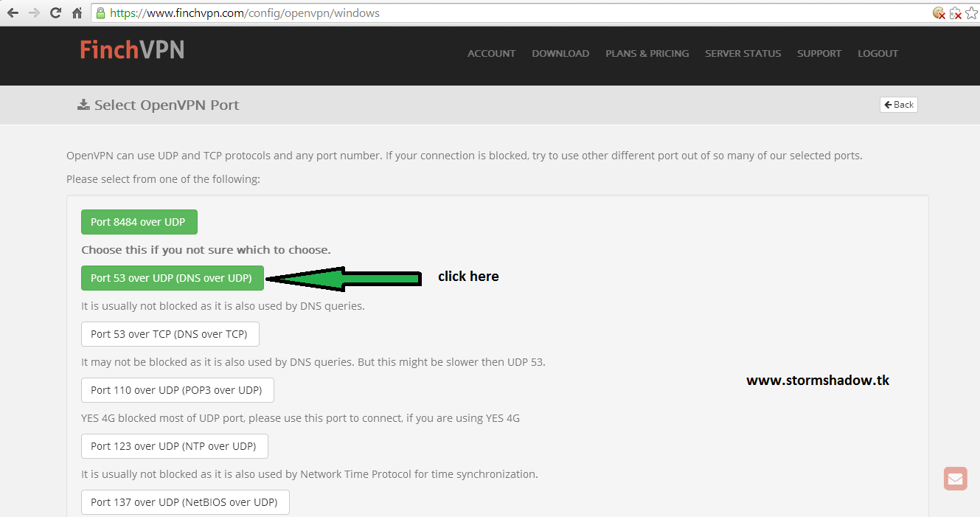This screenshot has height=517, width=980.
Task: Click the green padlock security icon
Action: pos(101,13)
